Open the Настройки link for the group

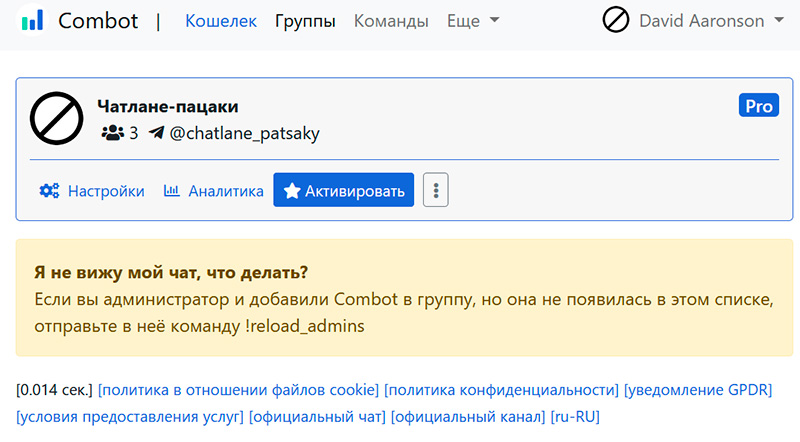tap(105, 191)
